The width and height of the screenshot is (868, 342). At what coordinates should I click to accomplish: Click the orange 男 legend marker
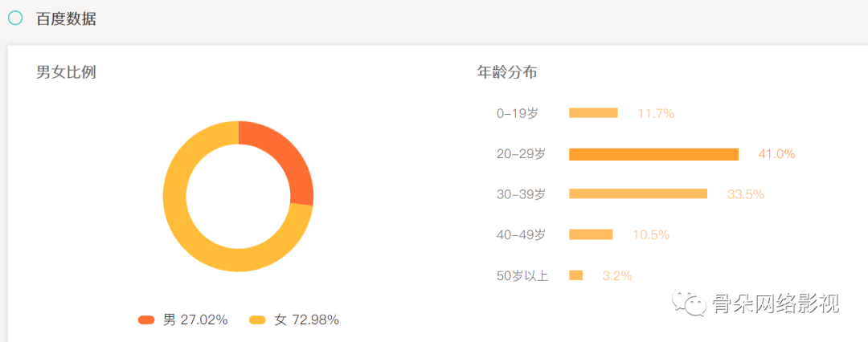[146, 320]
